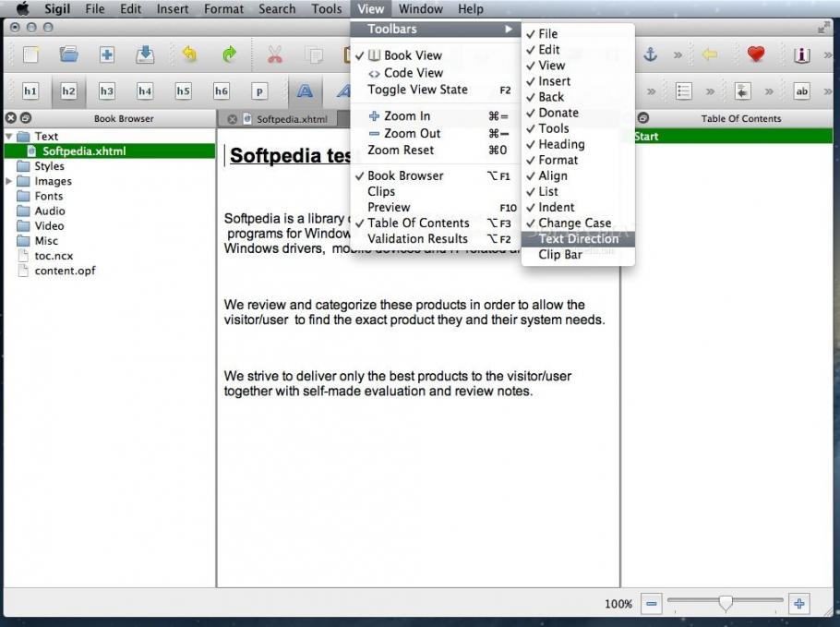This screenshot has width=840, height=627.
Task: Switch to the Softpedia.xhtml tab
Action: [292, 119]
